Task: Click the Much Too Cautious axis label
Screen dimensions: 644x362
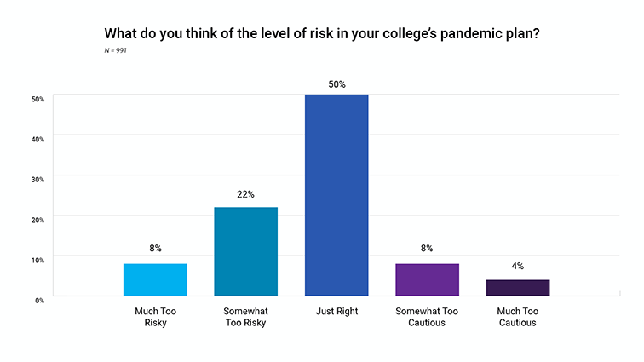Action: point(517,317)
